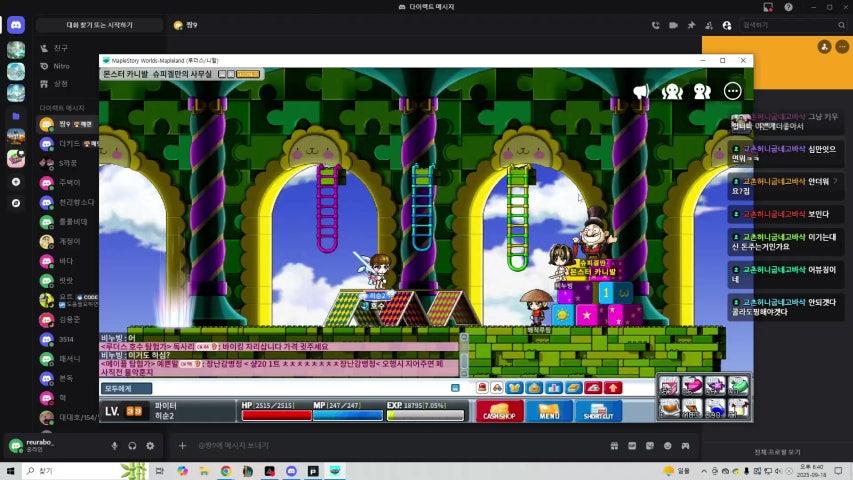Select the pink arrow skill quick slot
This screenshot has height=480, width=853.
[692, 385]
